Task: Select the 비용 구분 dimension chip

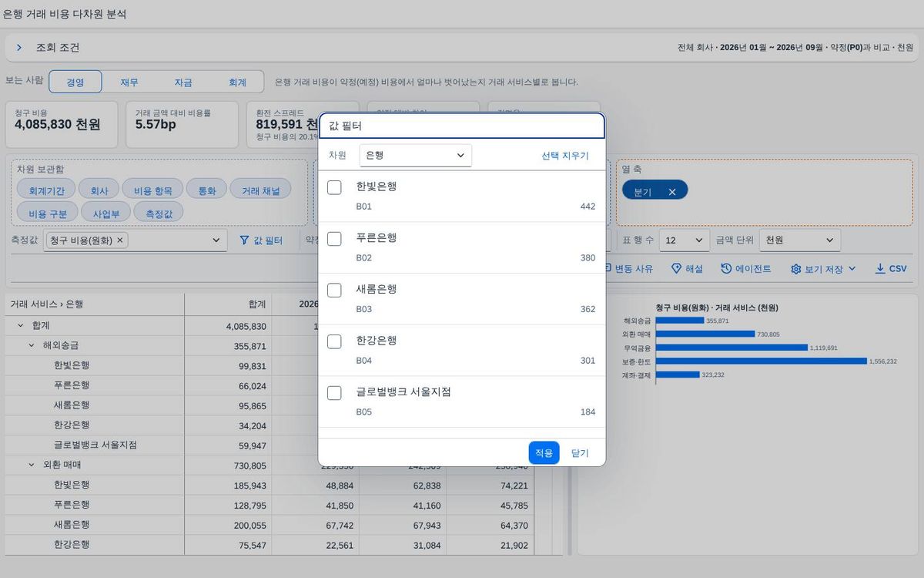Action: 48,213
